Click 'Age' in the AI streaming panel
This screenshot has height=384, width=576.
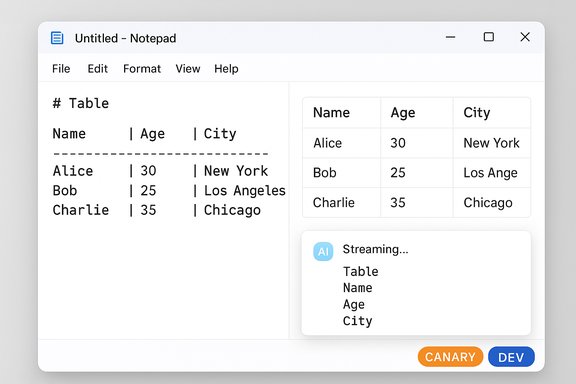click(x=354, y=304)
